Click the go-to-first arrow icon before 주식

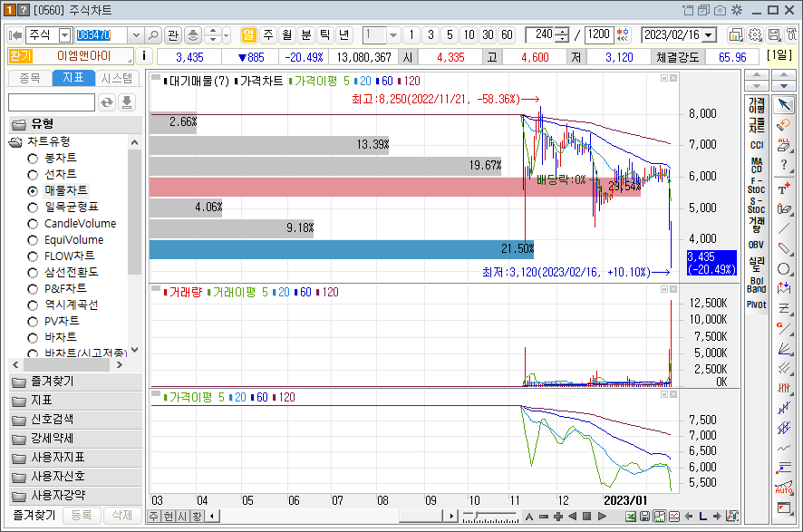(x=15, y=34)
